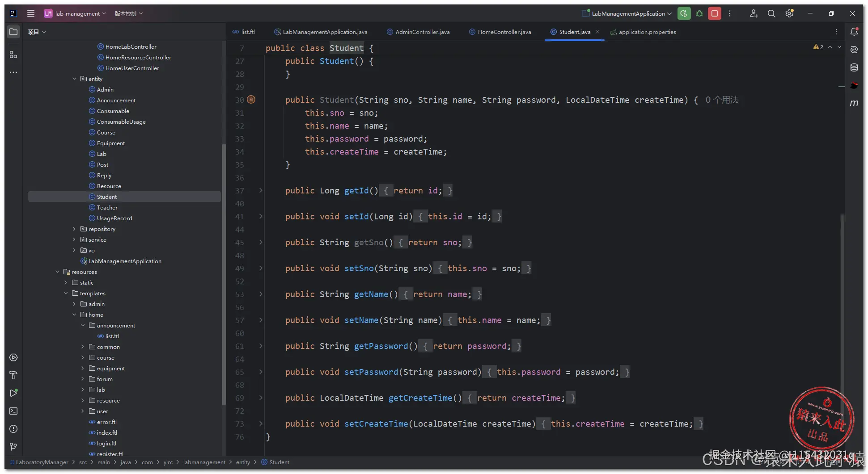Show more tool windows ellipsis in left sidebar
Image resolution: width=868 pixels, height=474 pixels.
coord(13,72)
